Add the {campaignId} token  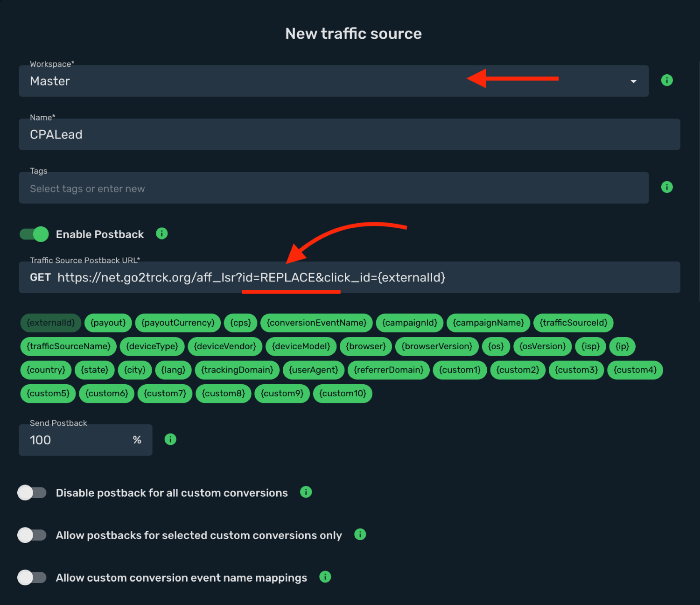pyautogui.click(x=410, y=323)
